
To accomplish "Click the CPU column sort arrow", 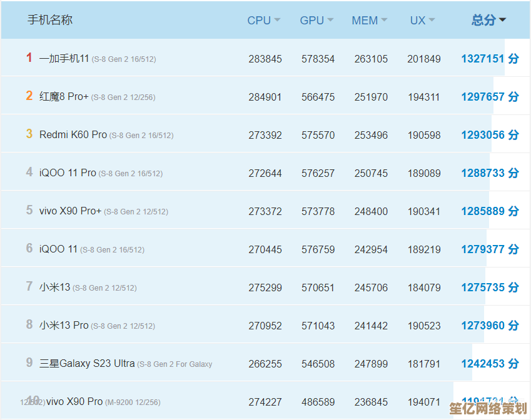I will [x=277, y=21].
